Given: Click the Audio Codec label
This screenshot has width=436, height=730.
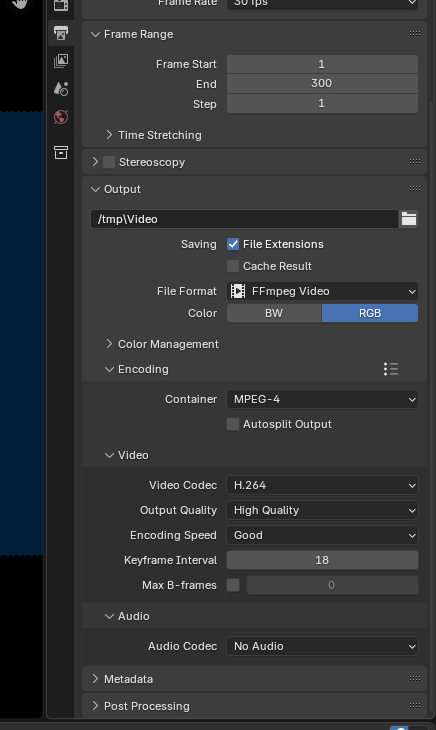Looking at the screenshot, I should (182, 646).
